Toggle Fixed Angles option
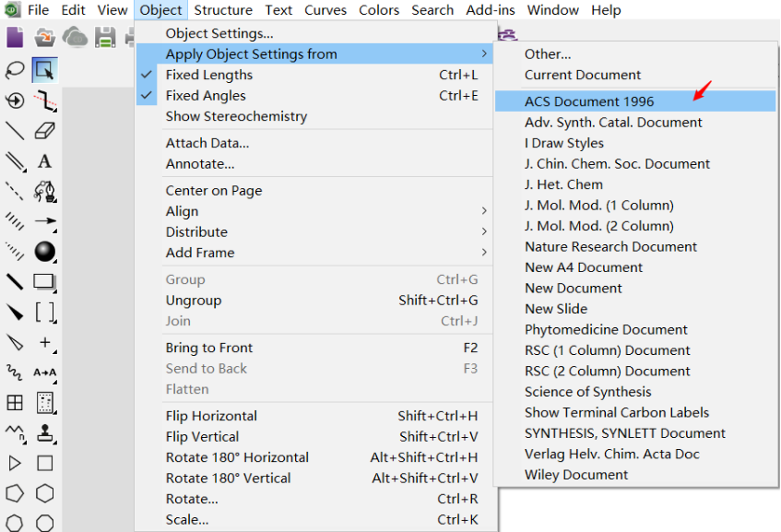Screen dimensions: 781x532 [x=206, y=95]
